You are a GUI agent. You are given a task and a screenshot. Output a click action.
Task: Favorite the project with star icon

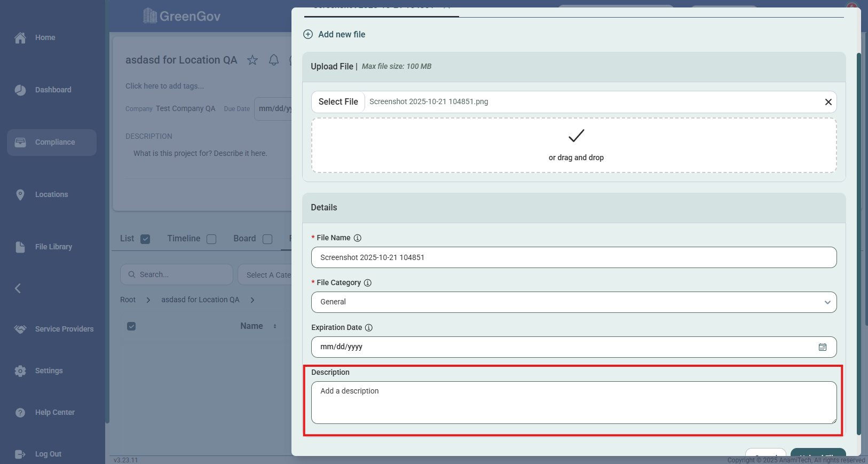[252, 60]
